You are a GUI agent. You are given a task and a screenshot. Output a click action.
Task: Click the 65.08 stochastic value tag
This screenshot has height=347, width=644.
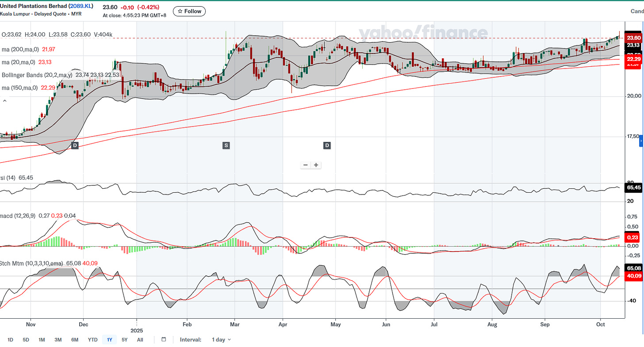(634, 268)
